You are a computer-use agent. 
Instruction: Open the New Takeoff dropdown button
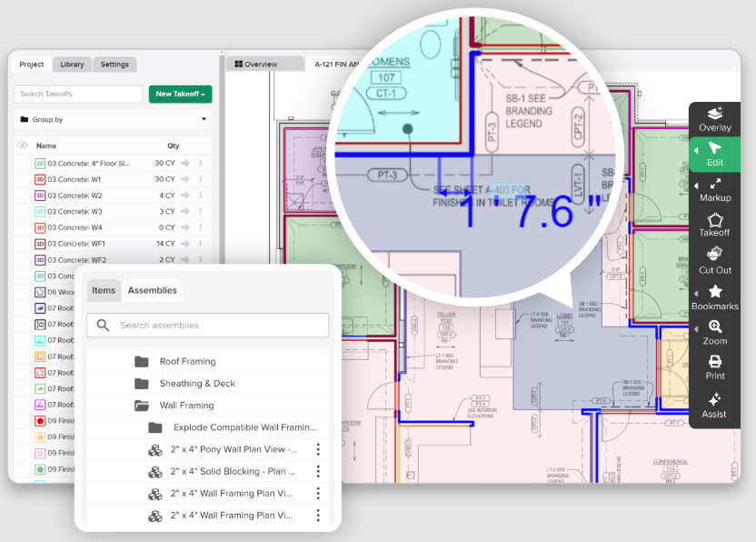coord(180,94)
